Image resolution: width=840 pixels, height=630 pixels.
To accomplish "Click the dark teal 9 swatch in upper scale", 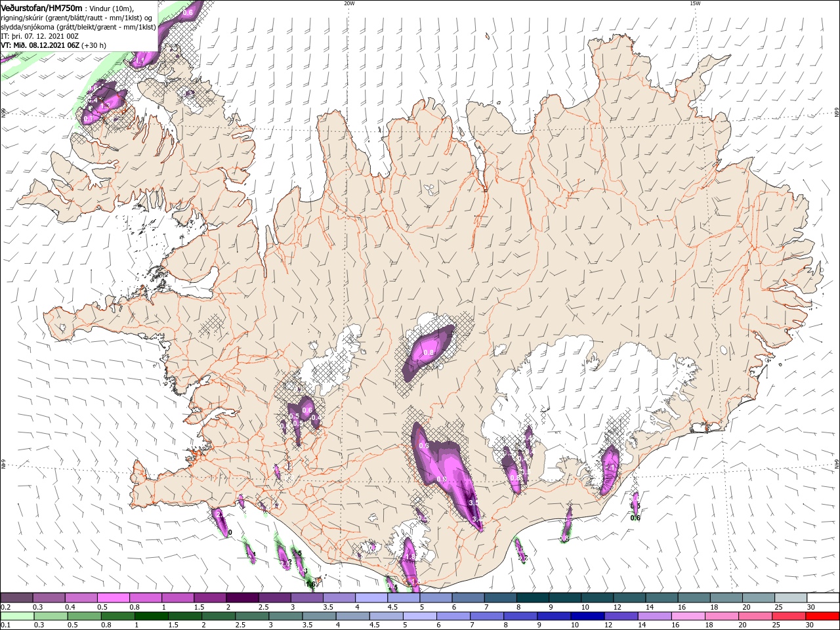I will tap(564, 598).
